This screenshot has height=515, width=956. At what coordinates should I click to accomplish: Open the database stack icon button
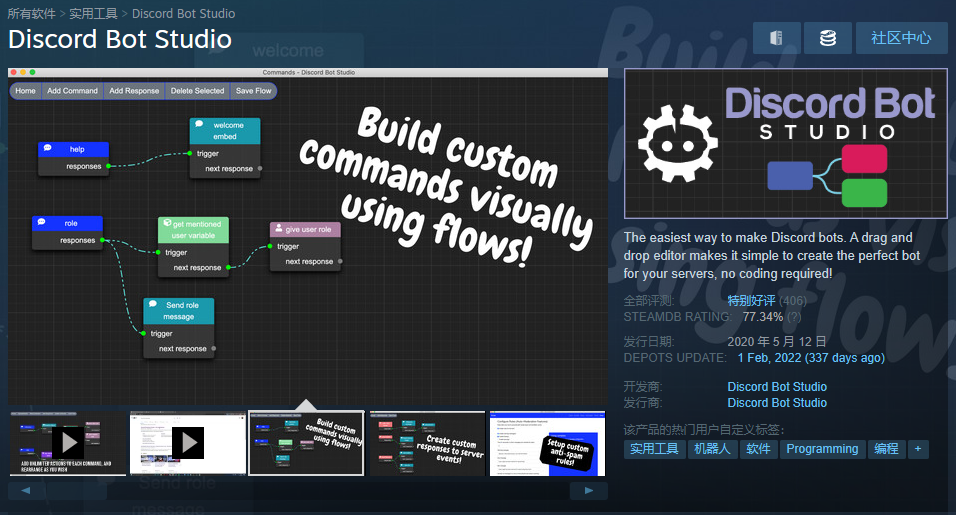point(827,38)
